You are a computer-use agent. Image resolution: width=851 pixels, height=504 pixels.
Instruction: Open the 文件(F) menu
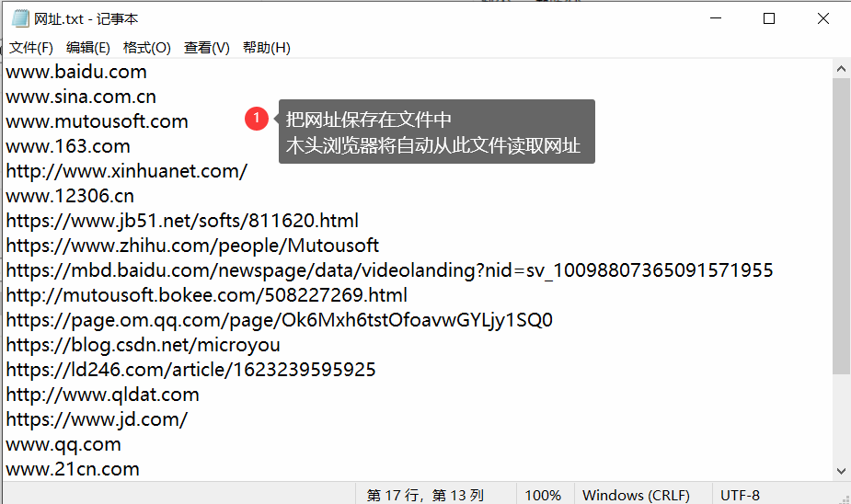click(31, 48)
